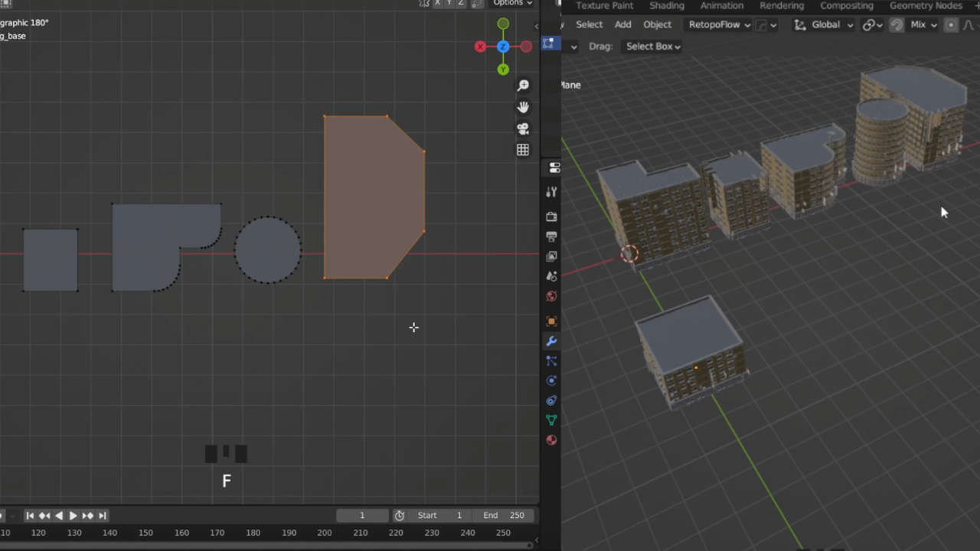
Task: Open the Modifier properties wrench tab
Action: [551, 341]
